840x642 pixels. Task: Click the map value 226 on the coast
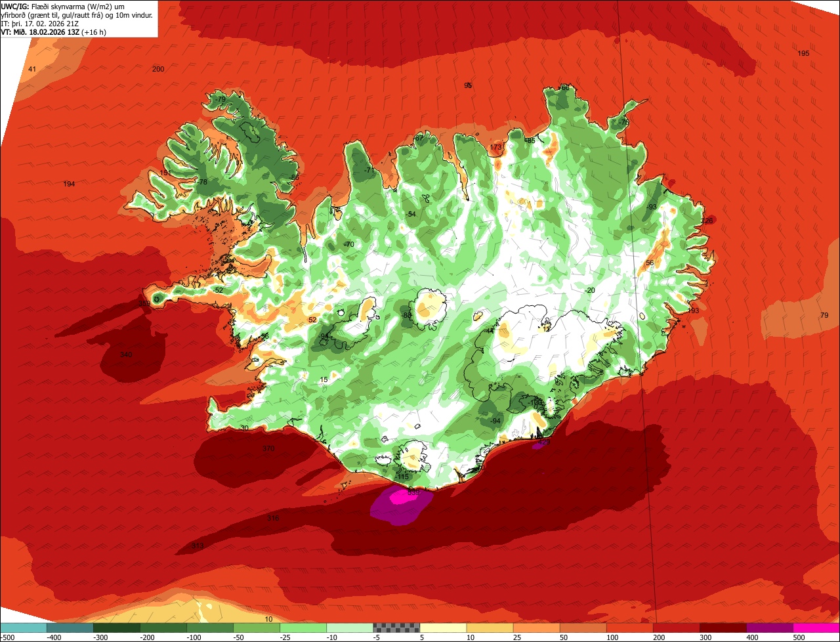[x=707, y=221]
